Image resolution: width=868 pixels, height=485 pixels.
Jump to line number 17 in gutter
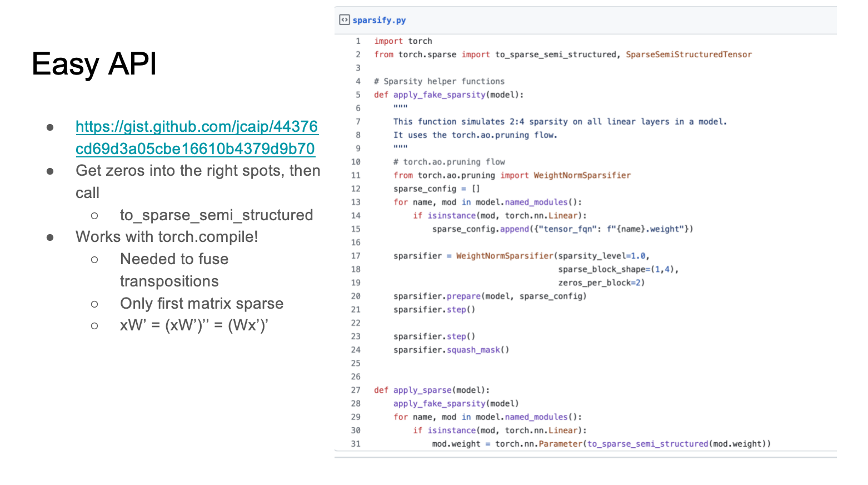(356, 256)
